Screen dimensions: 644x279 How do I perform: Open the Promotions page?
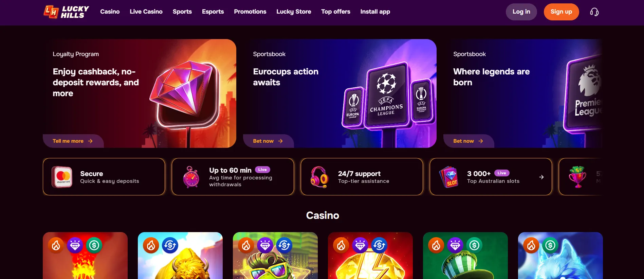click(250, 12)
